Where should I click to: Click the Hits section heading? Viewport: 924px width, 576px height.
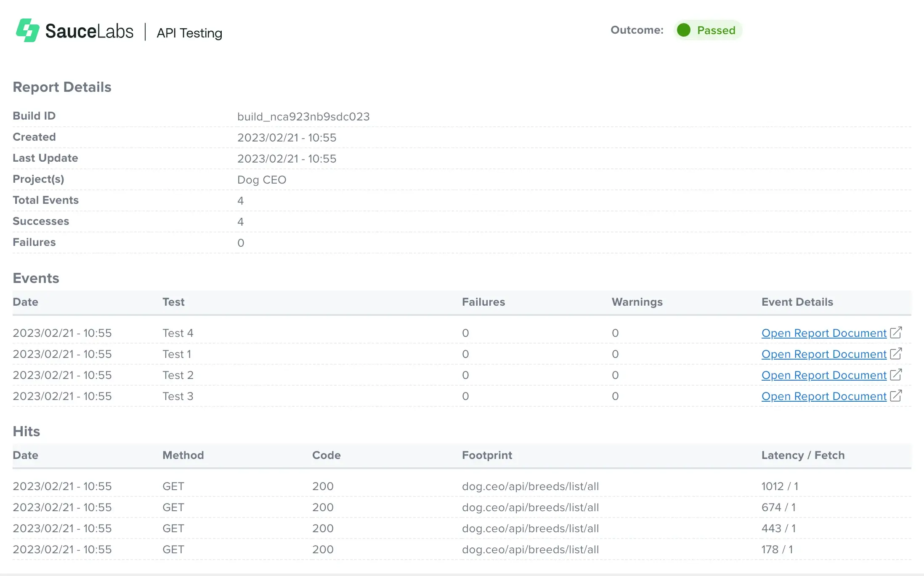tap(26, 431)
